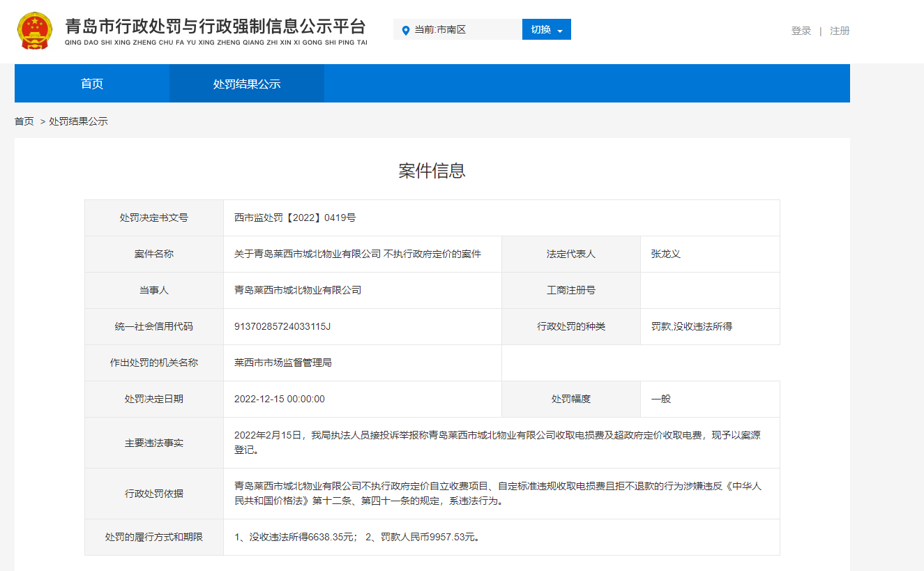The height and width of the screenshot is (571, 924).
Task: Click the 注册 link
Action: (x=840, y=31)
